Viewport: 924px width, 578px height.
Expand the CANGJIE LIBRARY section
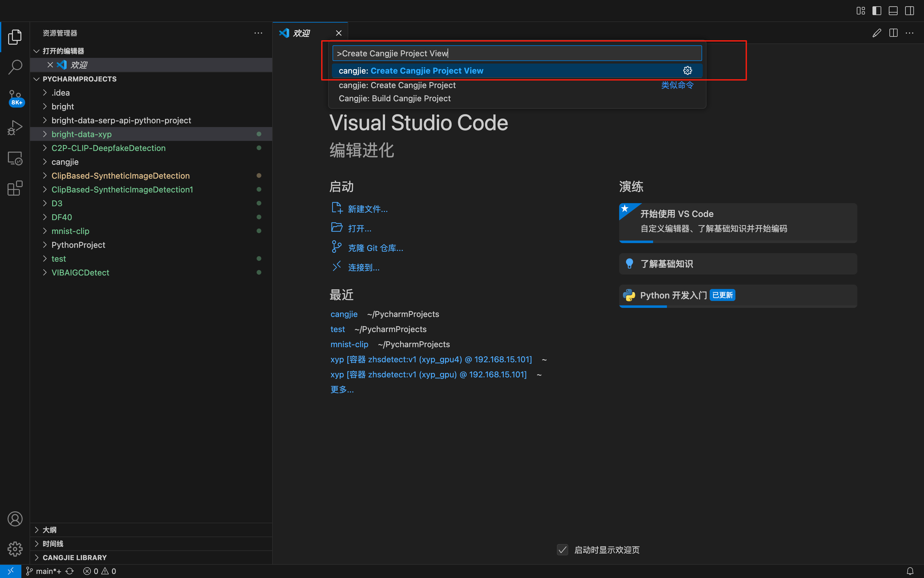click(74, 557)
